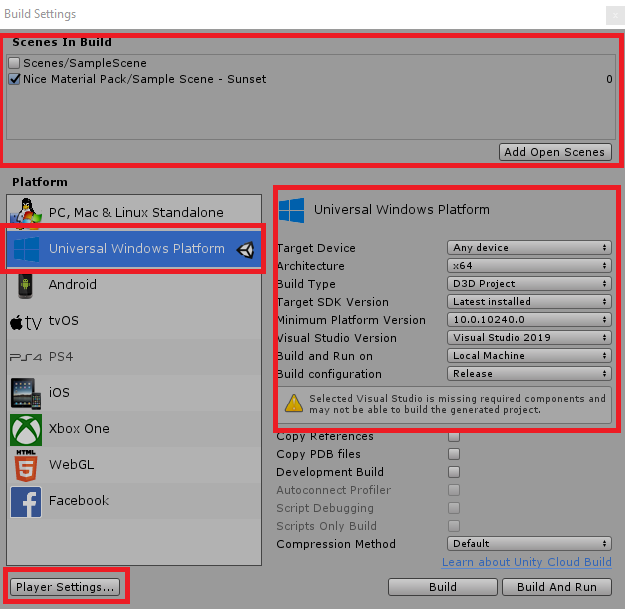Image resolution: width=625 pixels, height=609 pixels.
Task: Select the Facebook platform entry
Action: [x=134, y=501]
